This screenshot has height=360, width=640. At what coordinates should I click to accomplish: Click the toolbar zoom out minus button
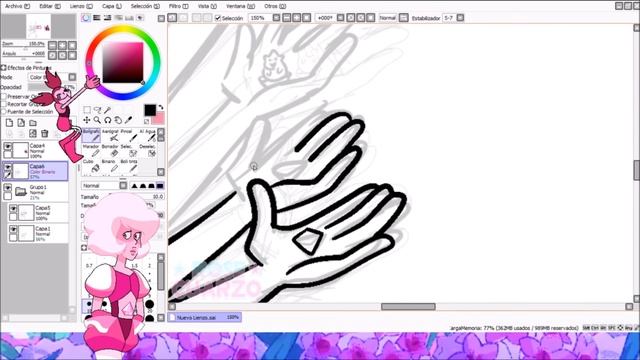point(287,18)
